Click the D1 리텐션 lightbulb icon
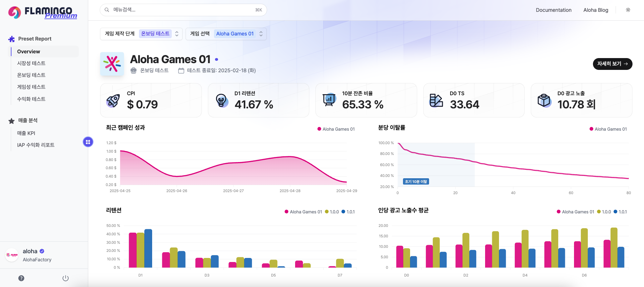The width and height of the screenshot is (644, 287). click(221, 101)
